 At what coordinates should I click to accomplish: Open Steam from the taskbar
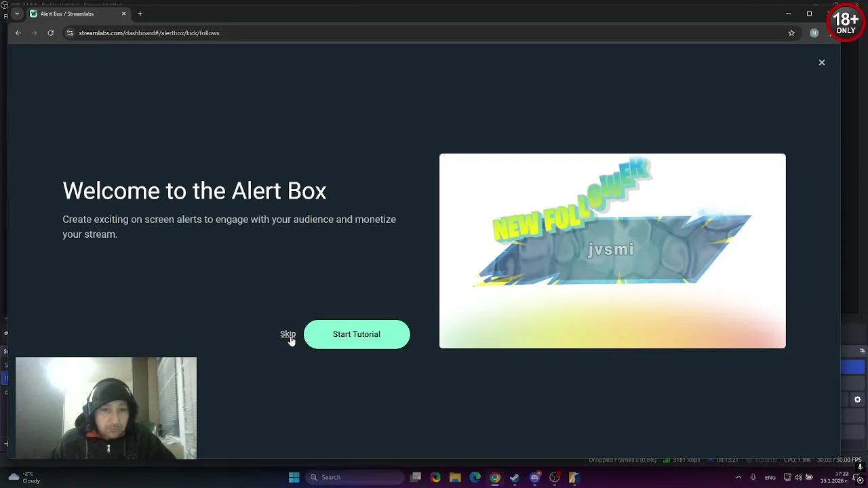pyautogui.click(x=515, y=477)
